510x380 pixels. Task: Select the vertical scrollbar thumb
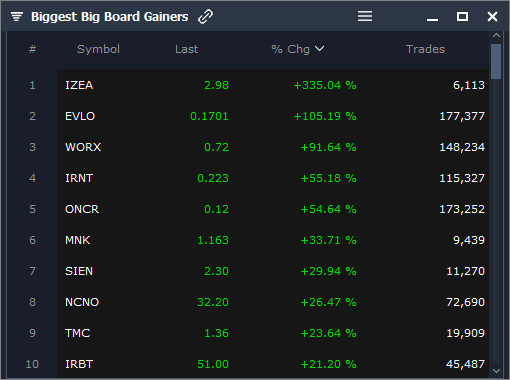tap(496, 61)
